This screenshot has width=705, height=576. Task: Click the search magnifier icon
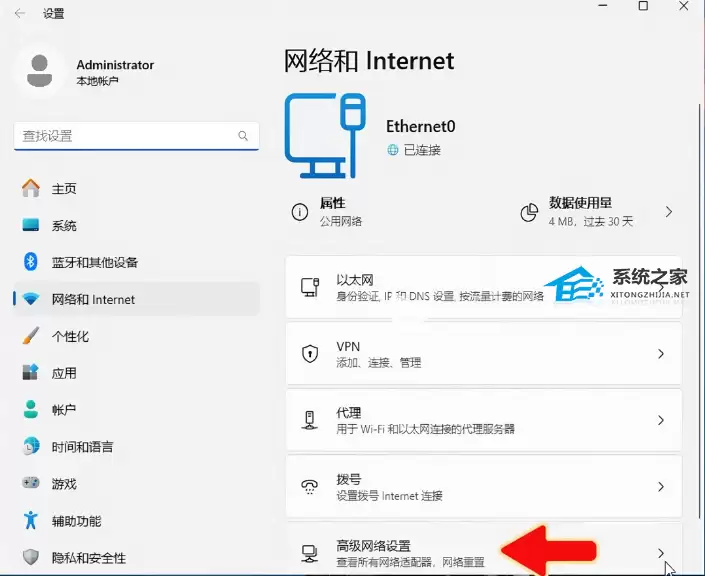243,136
